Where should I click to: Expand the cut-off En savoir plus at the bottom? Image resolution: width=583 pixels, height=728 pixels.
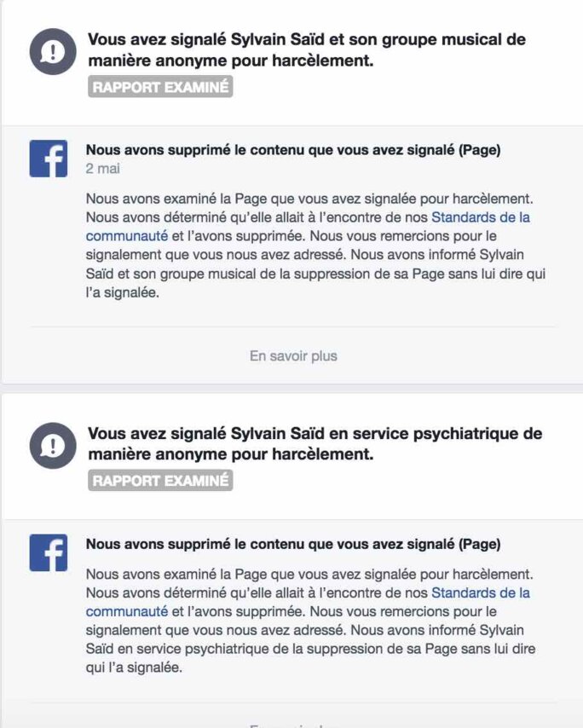[x=293, y=725]
